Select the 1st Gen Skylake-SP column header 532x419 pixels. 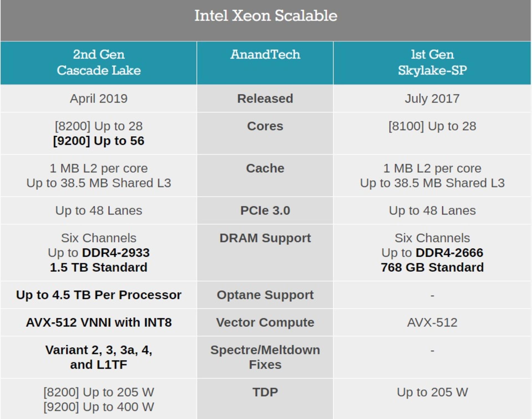click(432, 63)
